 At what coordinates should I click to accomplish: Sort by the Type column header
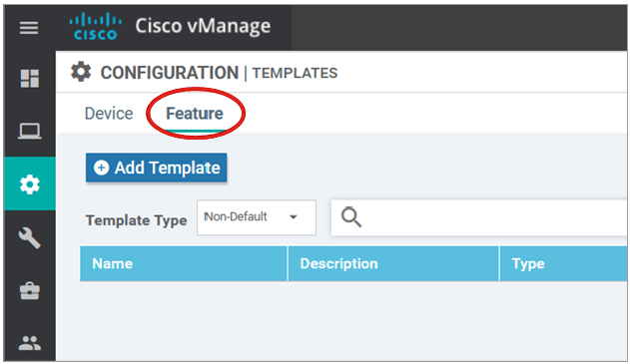tap(563, 263)
